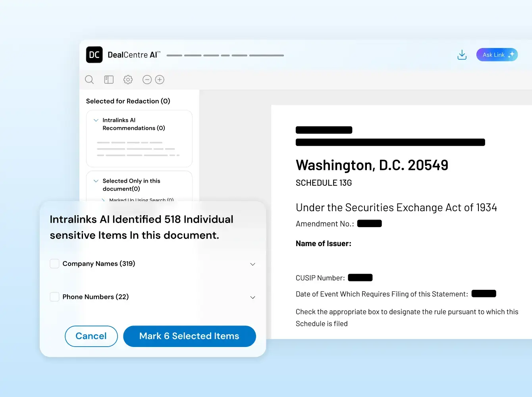532x397 pixels.
Task: Open the search tool in the toolbar
Action: pos(89,79)
